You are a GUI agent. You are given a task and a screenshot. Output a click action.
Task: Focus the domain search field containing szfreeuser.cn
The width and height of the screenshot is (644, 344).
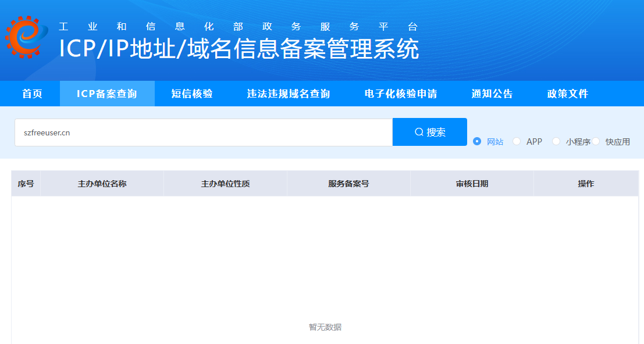click(204, 132)
